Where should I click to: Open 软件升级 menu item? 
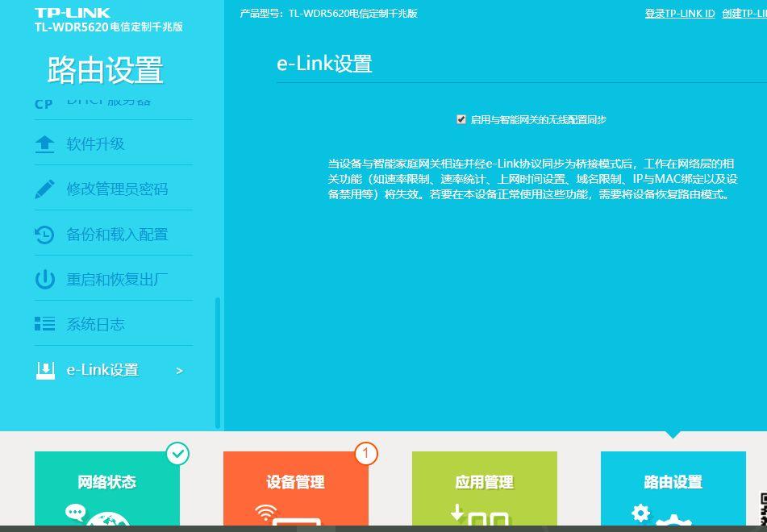pos(114,144)
